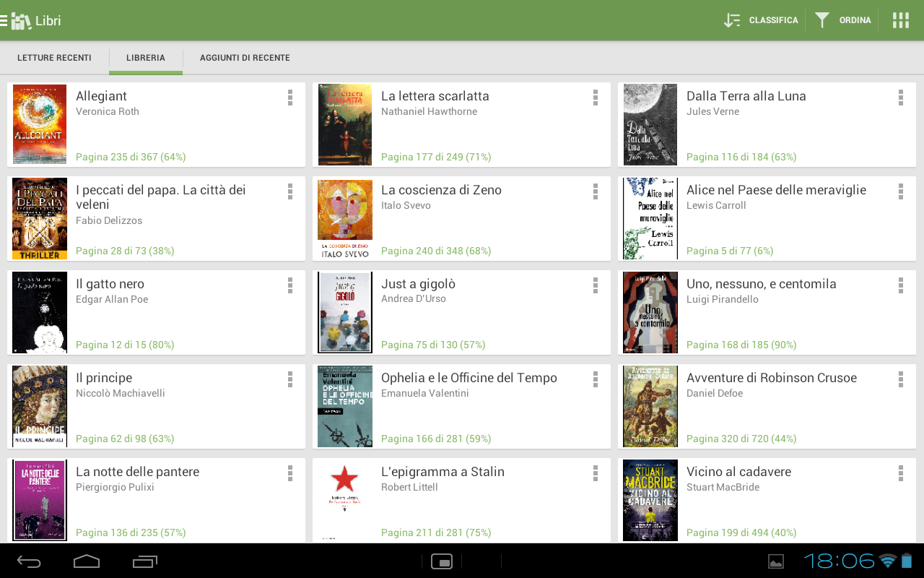Open overflow menu for L'epigramma a Stalin

tap(596, 473)
